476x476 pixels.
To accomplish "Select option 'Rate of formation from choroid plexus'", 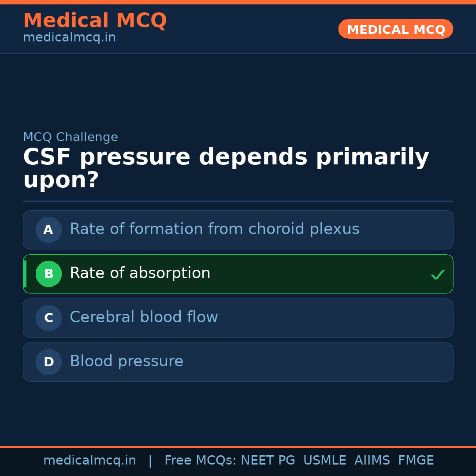I will pos(214,229).
